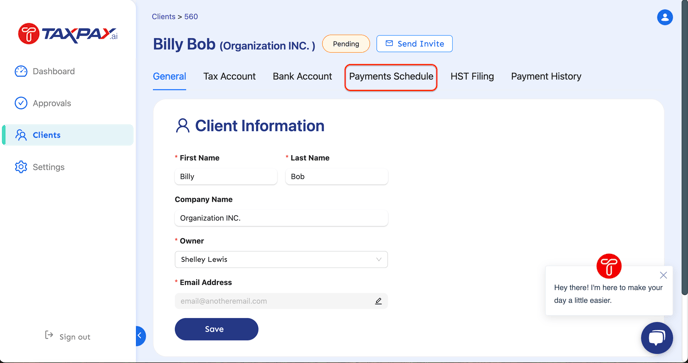The image size is (688, 363).
Task: Click the TaxPax.ai logo
Action: [68, 34]
